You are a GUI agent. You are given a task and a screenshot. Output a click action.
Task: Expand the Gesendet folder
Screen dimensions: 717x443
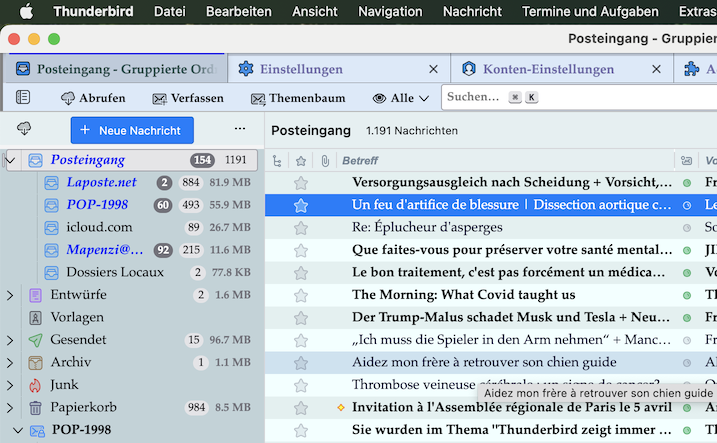tap(10, 340)
